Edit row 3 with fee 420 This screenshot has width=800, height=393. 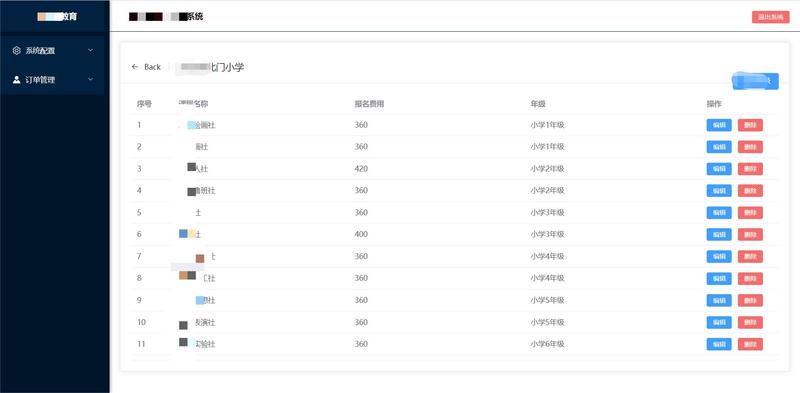[x=719, y=169]
